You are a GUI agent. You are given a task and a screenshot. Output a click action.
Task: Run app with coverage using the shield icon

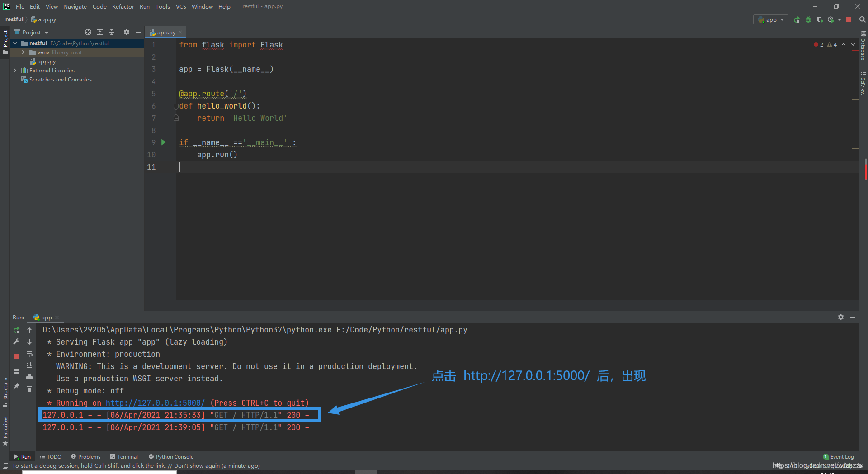pyautogui.click(x=820, y=19)
